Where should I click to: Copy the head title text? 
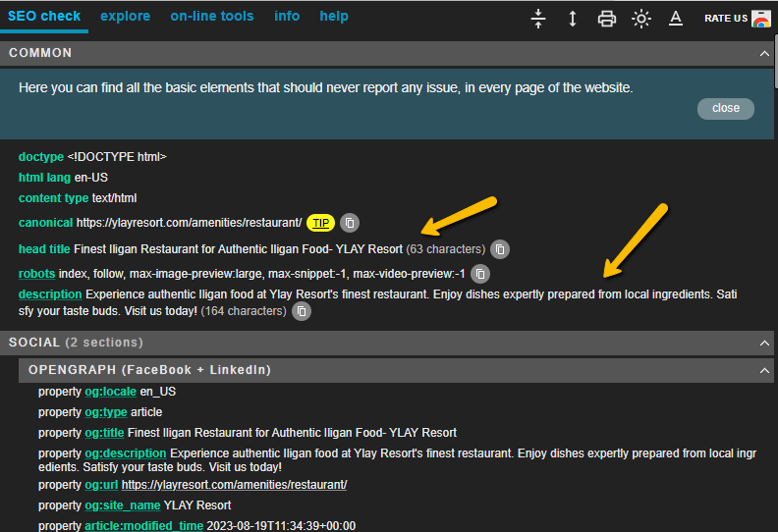(500, 249)
